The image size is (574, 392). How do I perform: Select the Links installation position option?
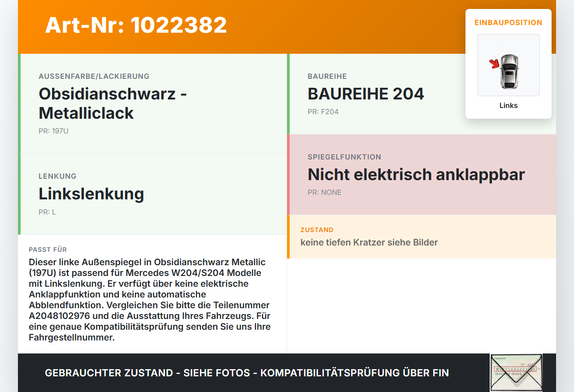[x=509, y=105]
